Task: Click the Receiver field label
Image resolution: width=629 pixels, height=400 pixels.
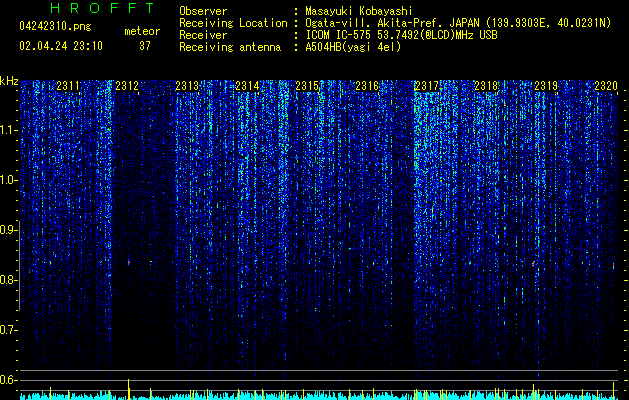Action: (203, 35)
